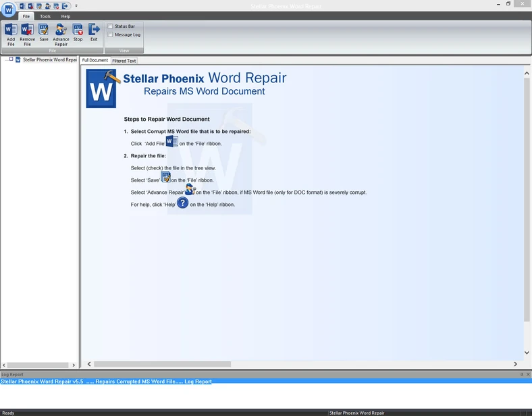The image size is (532, 416).
Task: Click quick access Stop icon
Action: coord(56,6)
